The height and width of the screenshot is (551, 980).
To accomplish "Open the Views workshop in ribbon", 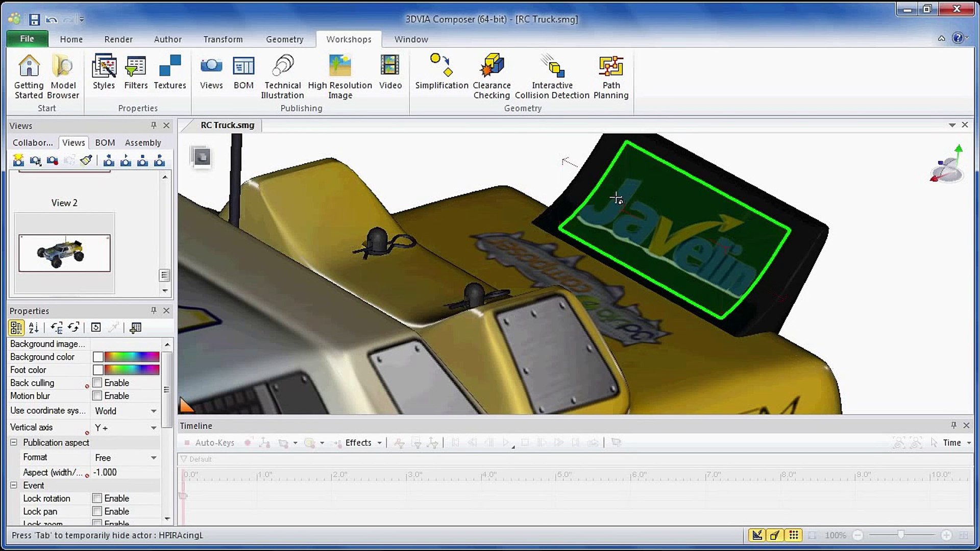I will pos(211,72).
